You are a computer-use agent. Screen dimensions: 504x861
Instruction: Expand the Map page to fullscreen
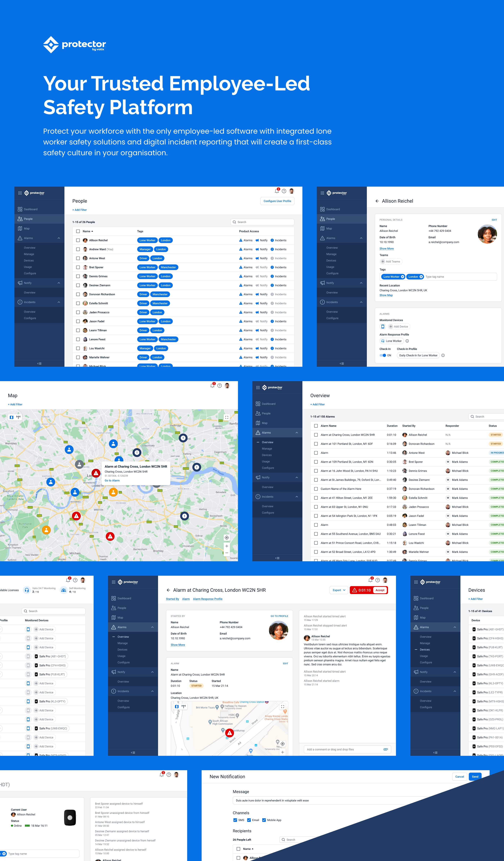(x=227, y=417)
